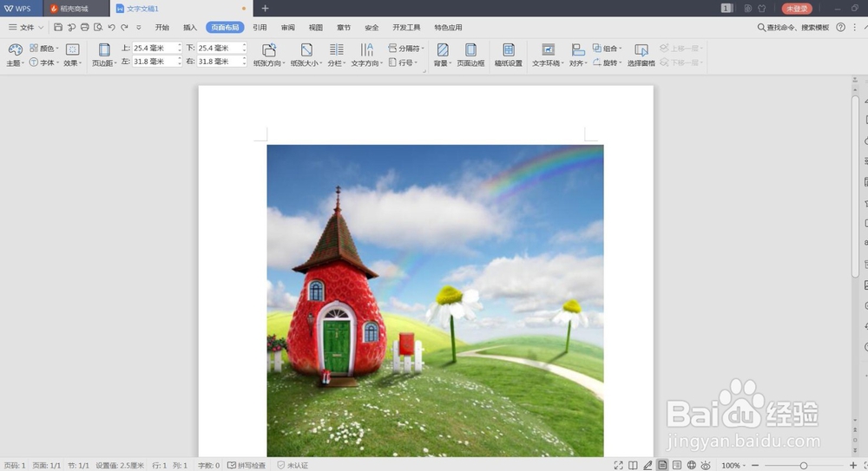Switch to the 章节 Chapter tab
This screenshot has width=868, height=471.
[344, 27]
